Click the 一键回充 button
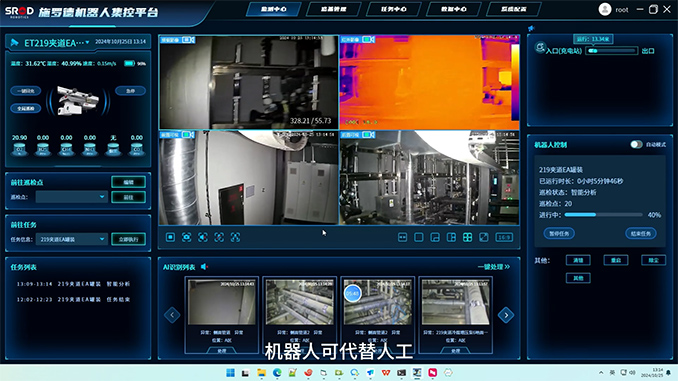Viewport: 678px width, 381px height. tap(26, 91)
